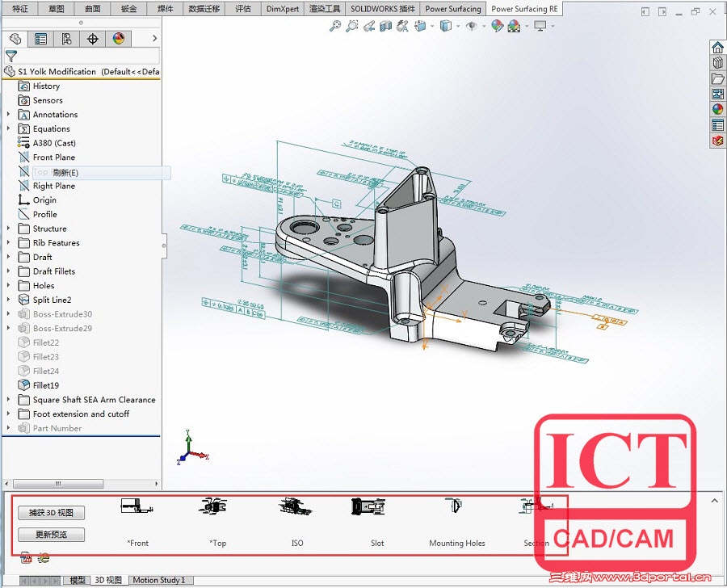Show more manager tabs with the chevron

155,39
